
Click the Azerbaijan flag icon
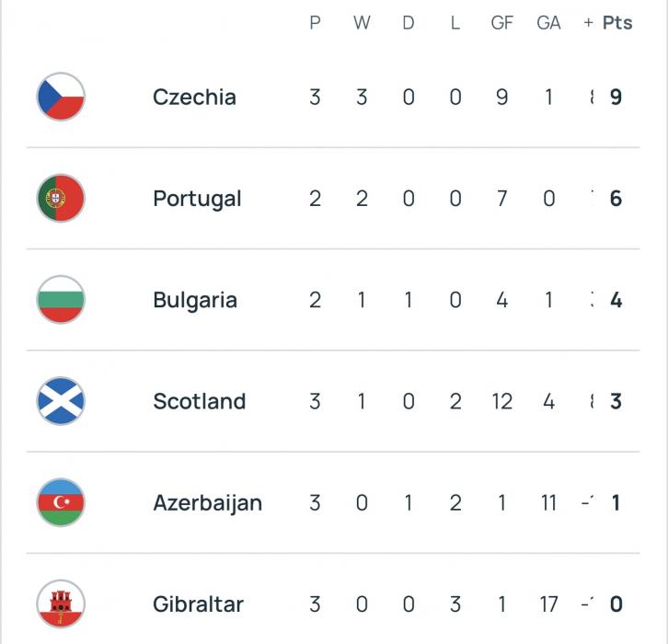pyautogui.click(x=61, y=502)
